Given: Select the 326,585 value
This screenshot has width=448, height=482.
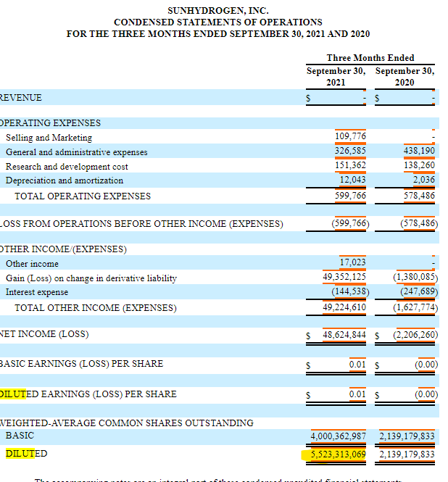Looking at the screenshot, I should pyautogui.click(x=350, y=151).
